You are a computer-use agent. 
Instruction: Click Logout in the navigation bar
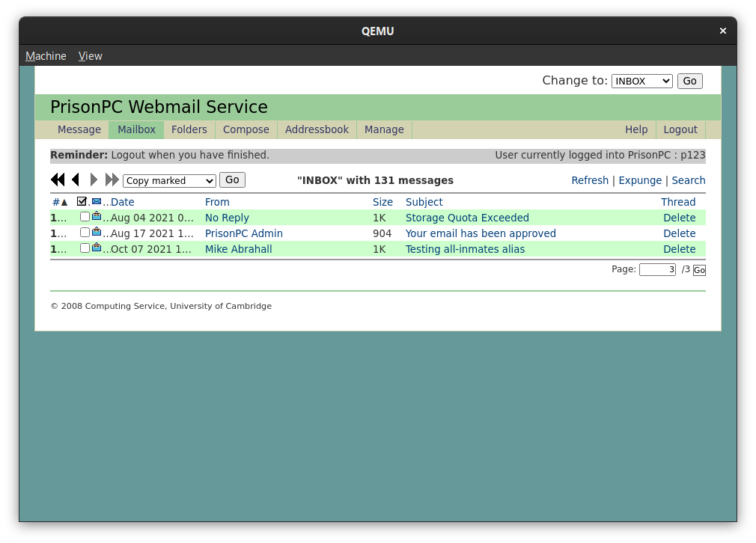coord(680,129)
